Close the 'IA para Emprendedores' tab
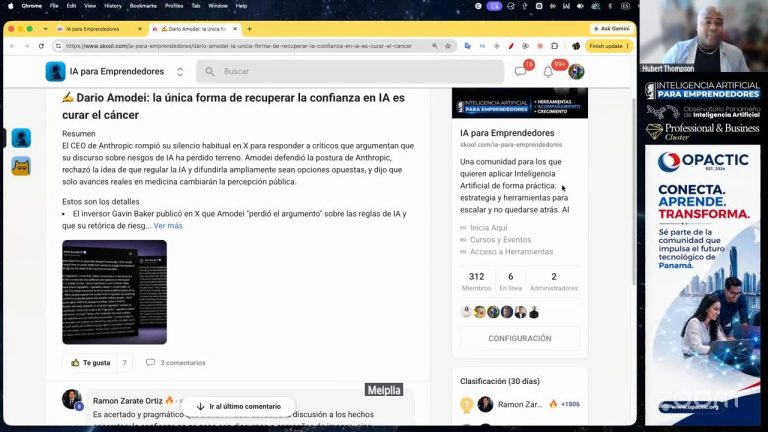Screen dimensions: 768x432 pyautogui.click(x=140, y=29)
